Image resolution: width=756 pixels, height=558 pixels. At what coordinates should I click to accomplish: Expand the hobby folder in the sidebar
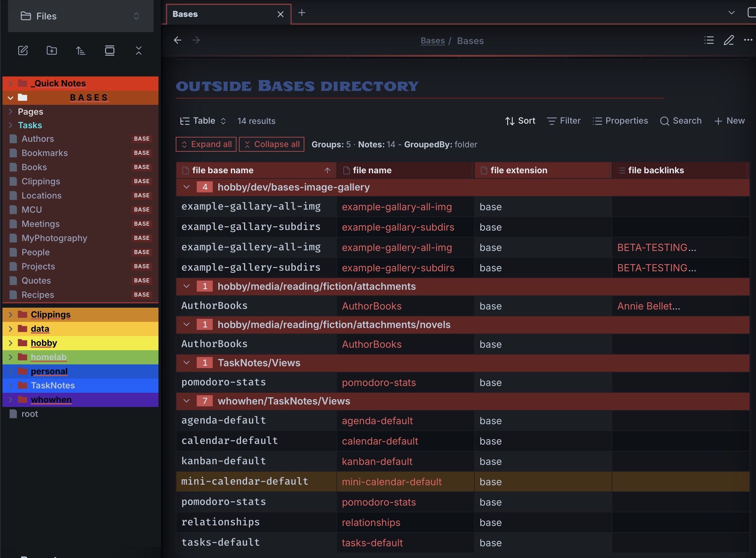[x=10, y=343]
